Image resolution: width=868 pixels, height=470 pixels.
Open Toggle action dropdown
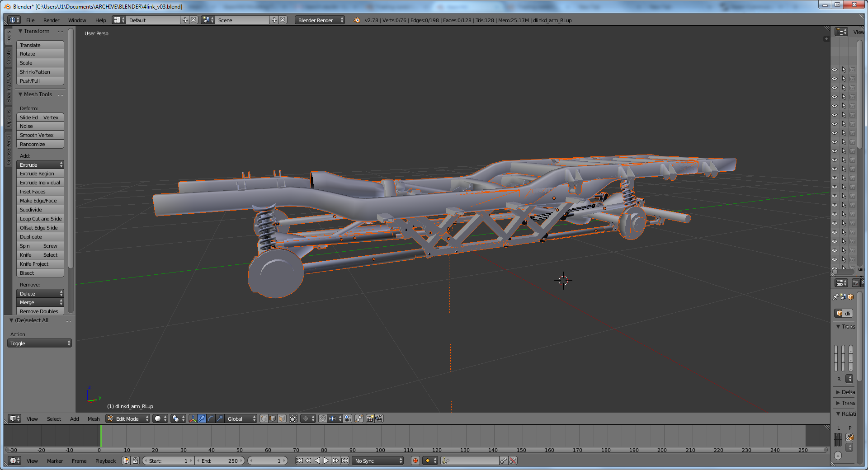[39, 343]
